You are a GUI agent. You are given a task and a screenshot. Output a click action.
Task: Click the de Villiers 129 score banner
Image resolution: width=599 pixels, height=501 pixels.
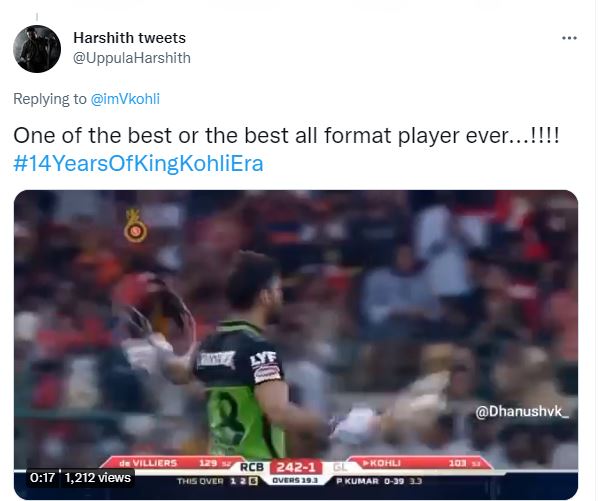(174, 463)
